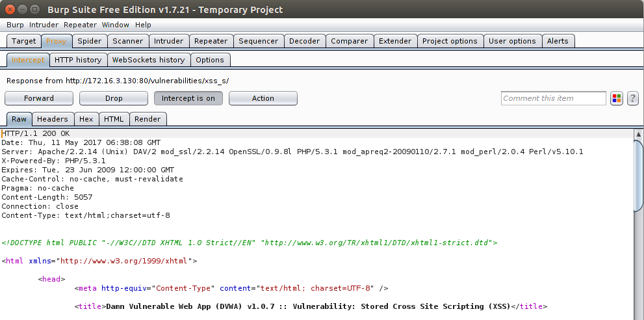Click the html xmlns tag line
This screenshot has height=320, width=644.
pyautogui.click(x=99, y=261)
